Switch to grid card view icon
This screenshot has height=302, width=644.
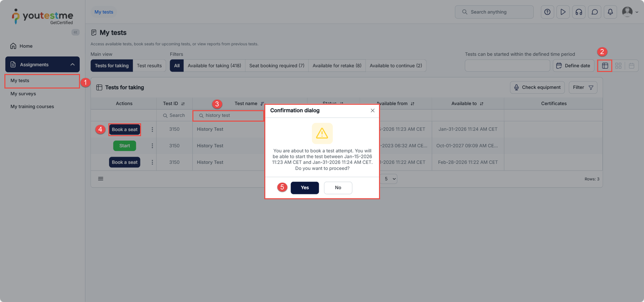(x=618, y=66)
